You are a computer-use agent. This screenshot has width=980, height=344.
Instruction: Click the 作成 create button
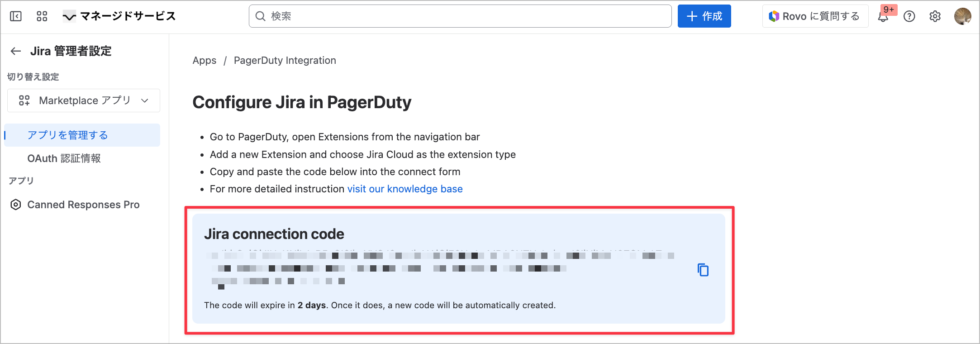704,16
